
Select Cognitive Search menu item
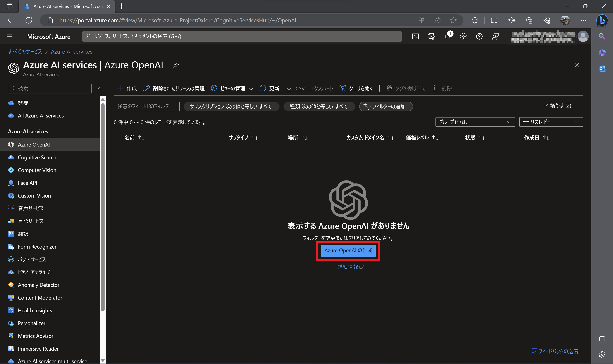(50, 157)
